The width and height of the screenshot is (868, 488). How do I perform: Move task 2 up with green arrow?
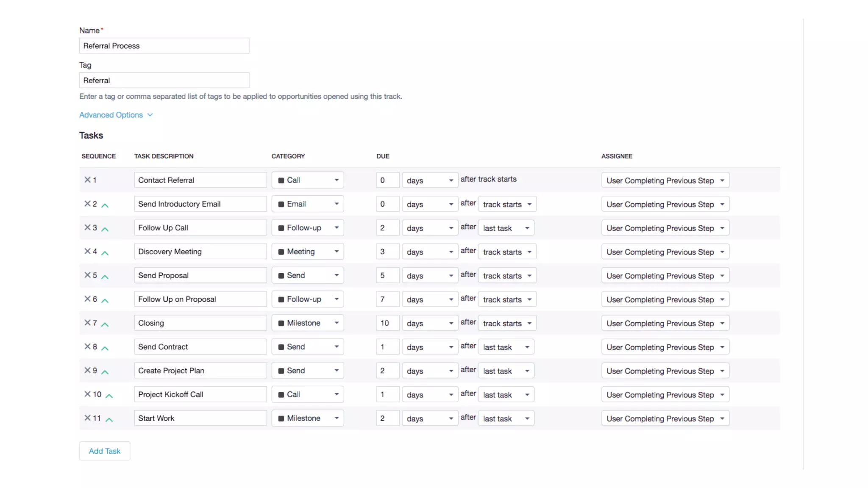click(x=105, y=205)
